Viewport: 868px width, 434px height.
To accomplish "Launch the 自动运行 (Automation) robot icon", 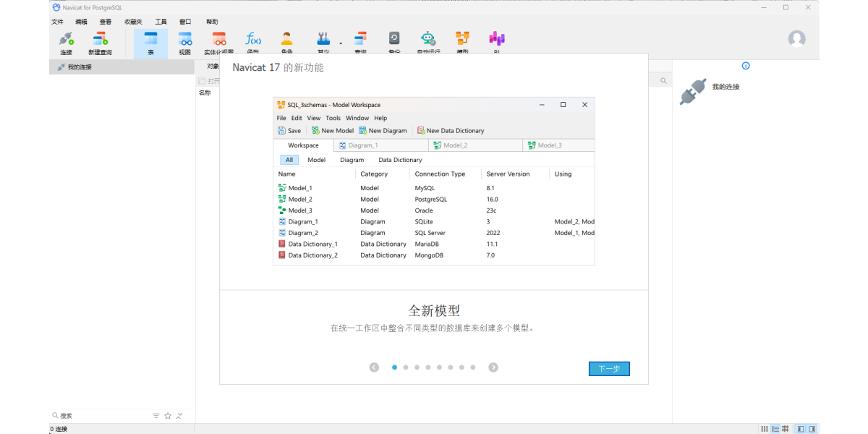I will pos(428,42).
